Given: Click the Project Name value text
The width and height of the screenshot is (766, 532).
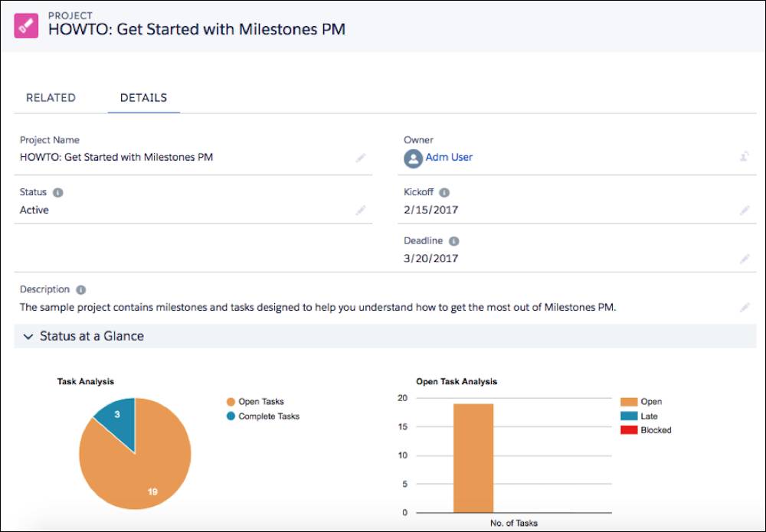Looking at the screenshot, I should click(x=116, y=157).
